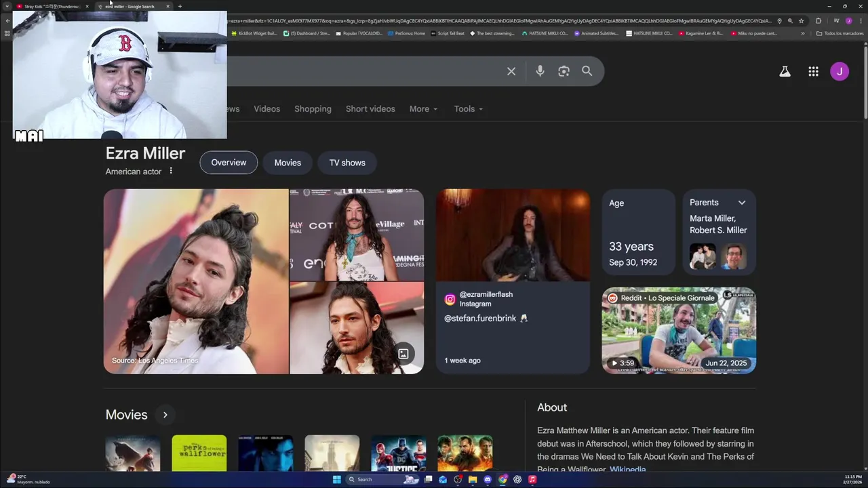This screenshot has width=868, height=488.
Task: Open File Explorer from the taskbar
Action: [473, 479]
